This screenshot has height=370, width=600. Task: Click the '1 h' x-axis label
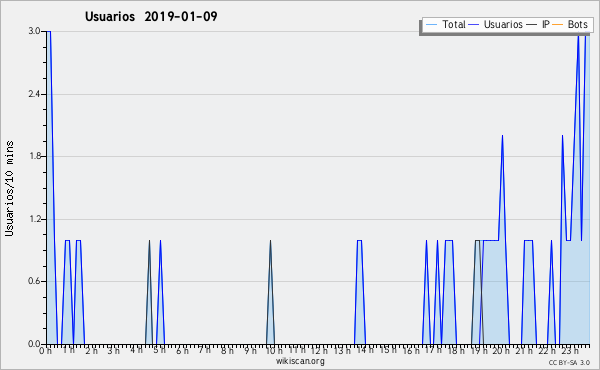click(x=69, y=350)
